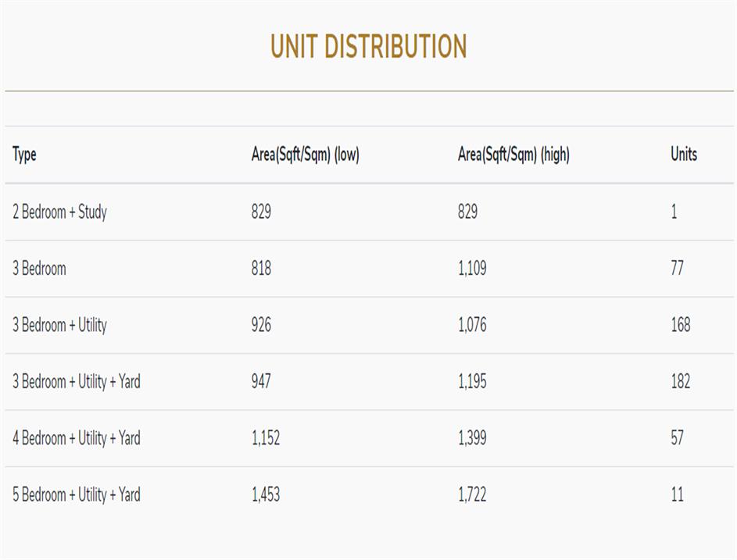Select the 182 units value

[680, 382]
